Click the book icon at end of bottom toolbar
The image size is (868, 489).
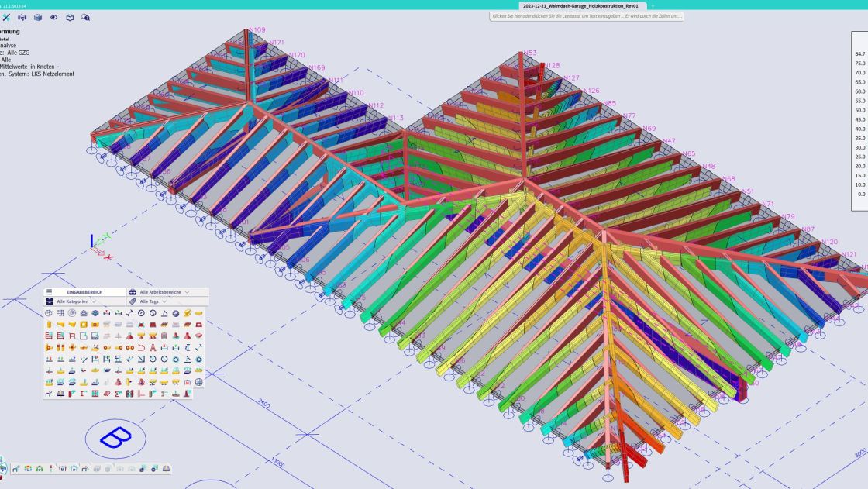pos(166,469)
